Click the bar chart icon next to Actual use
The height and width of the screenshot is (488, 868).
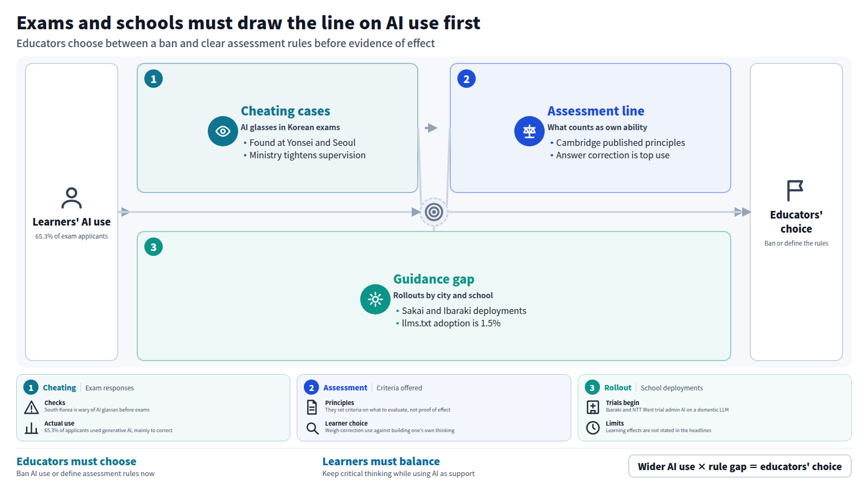pyautogui.click(x=31, y=428)
